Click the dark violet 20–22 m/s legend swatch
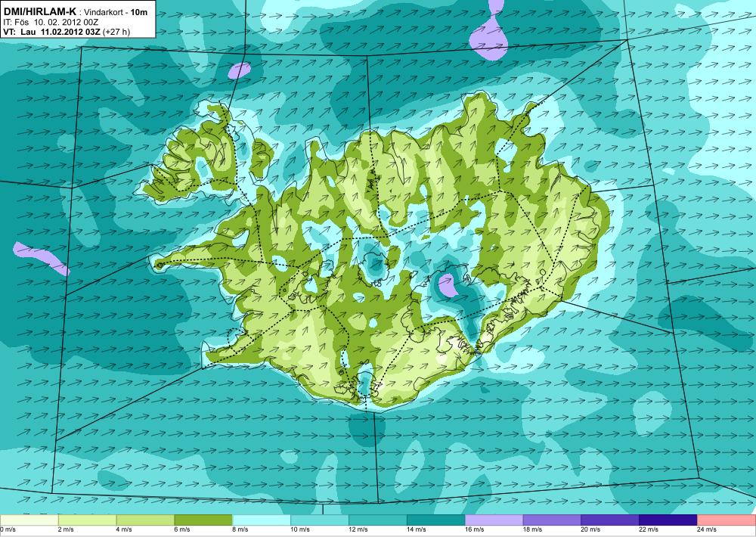756x537 pixels. click(x=610, y=520)
